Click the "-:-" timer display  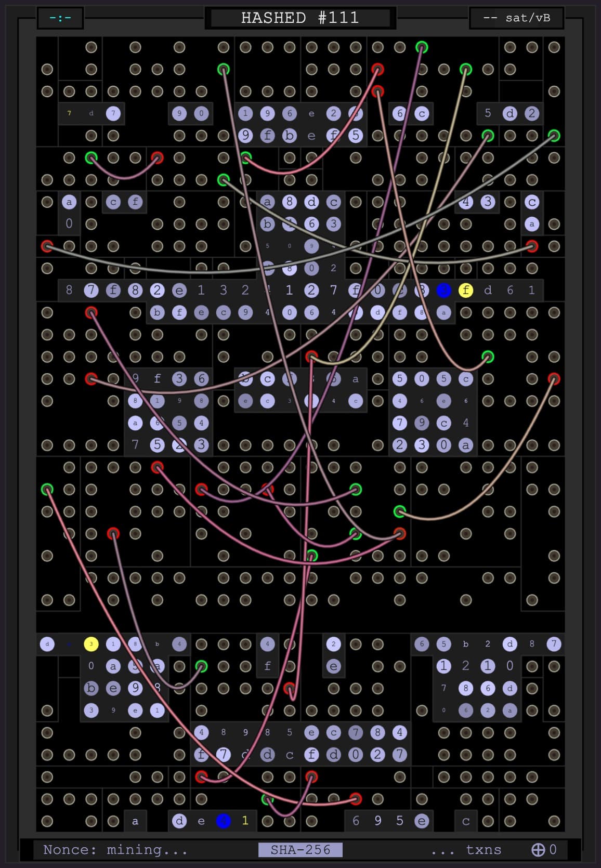click(60, 18)
